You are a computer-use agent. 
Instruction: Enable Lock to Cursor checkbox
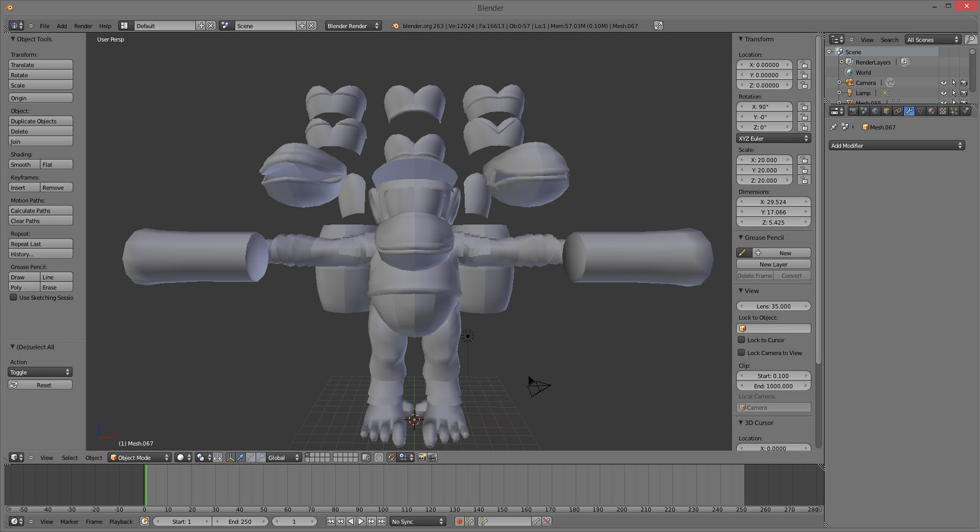742,340
